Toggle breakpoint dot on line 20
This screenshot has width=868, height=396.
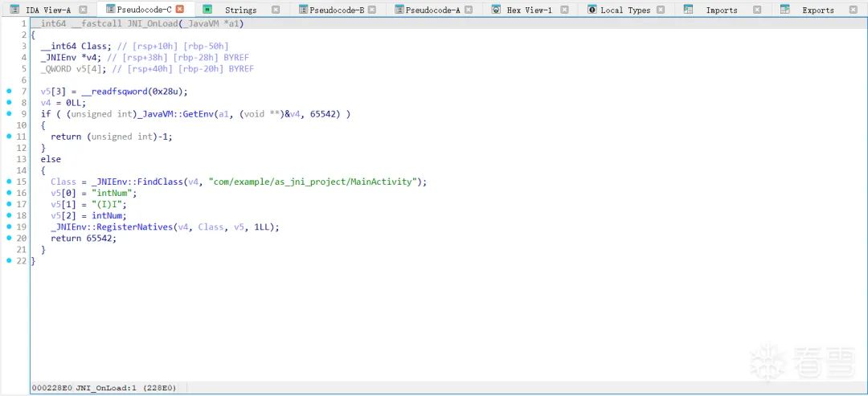[x=9, y=238]
